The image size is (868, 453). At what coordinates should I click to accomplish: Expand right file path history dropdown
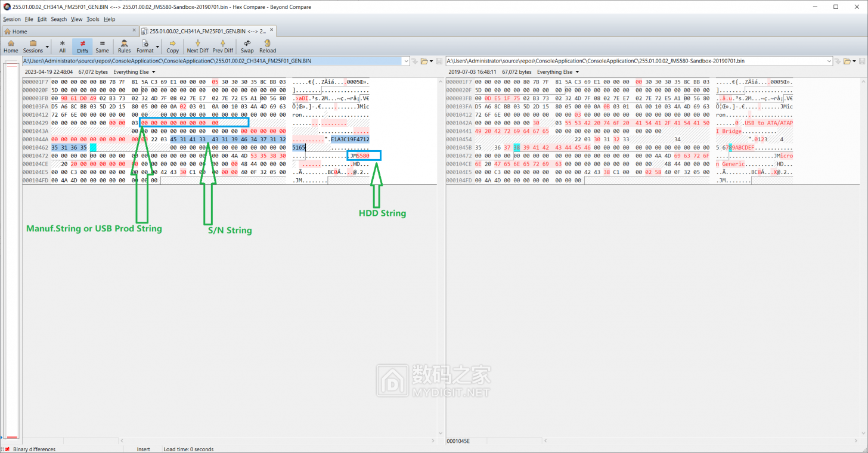829,61
